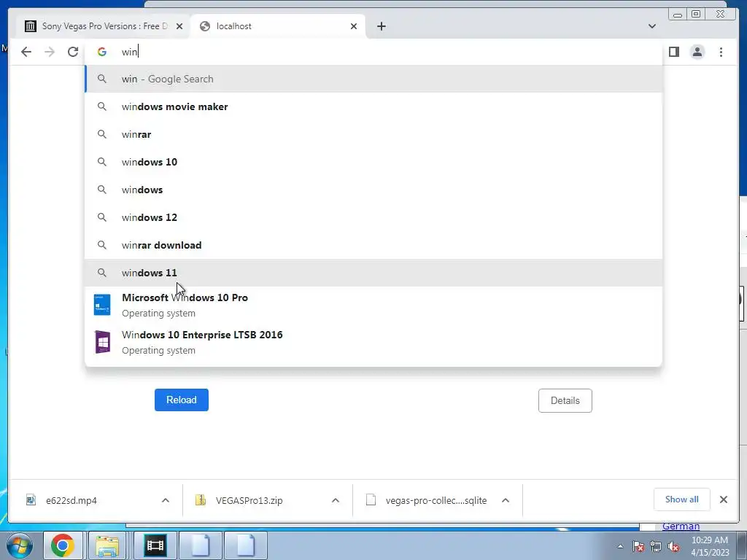747x560 pixels.
Task: Reload the page using the toolbar refresh icon
Action: pos(73,52)
